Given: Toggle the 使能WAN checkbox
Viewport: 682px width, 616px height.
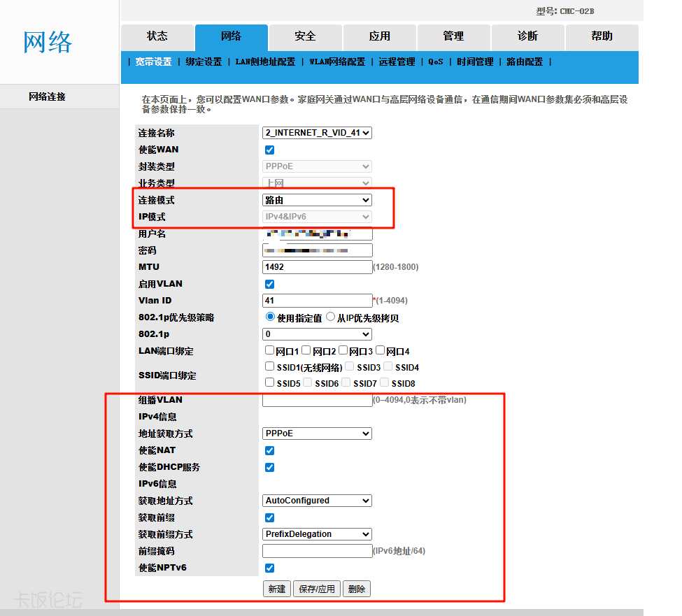Looking at the screenshot, I should (270, 150).
